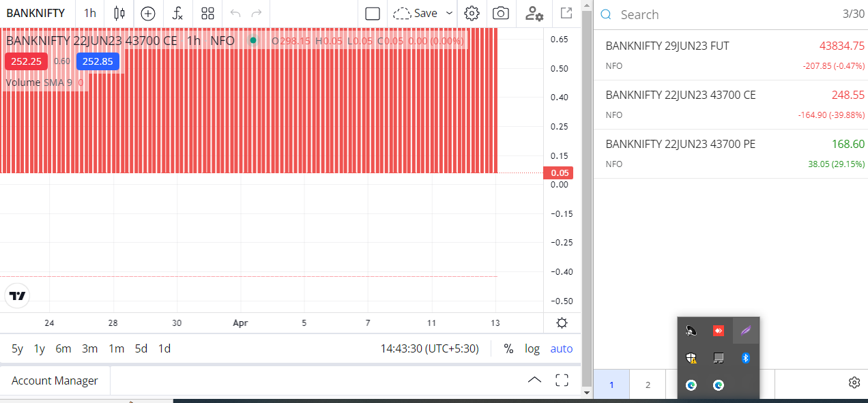
Task: Take a chart snapshot with camera icon
Action: pyautogui.click(x=501, y=13)
